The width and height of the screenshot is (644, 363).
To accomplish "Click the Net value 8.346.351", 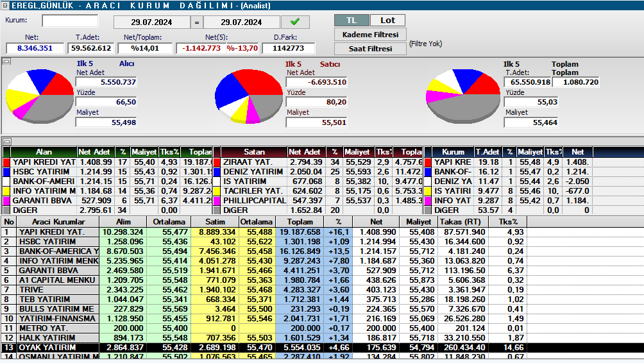I will pyautogui.click(x=35, y=48).
